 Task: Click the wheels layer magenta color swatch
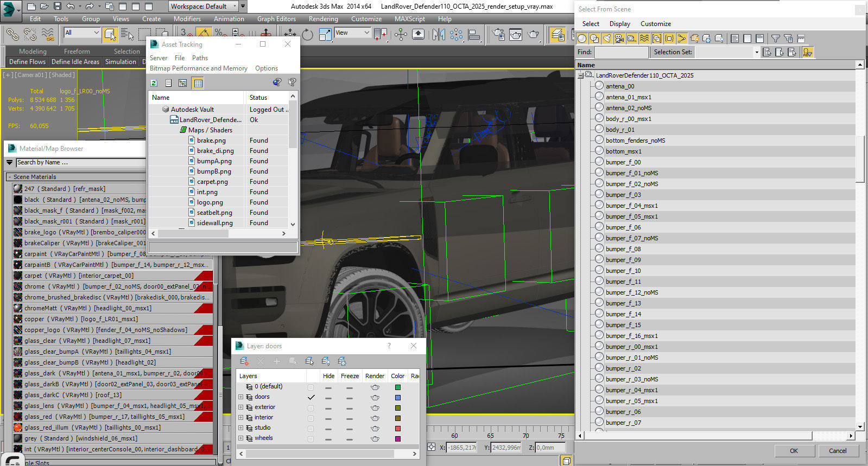tap(398, 439)
